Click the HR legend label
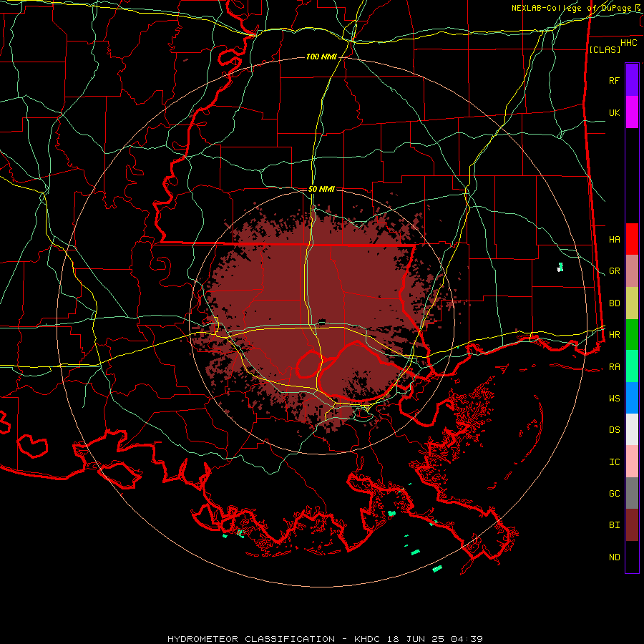This screenshot has height=644, width=644. tap(615, 335)
